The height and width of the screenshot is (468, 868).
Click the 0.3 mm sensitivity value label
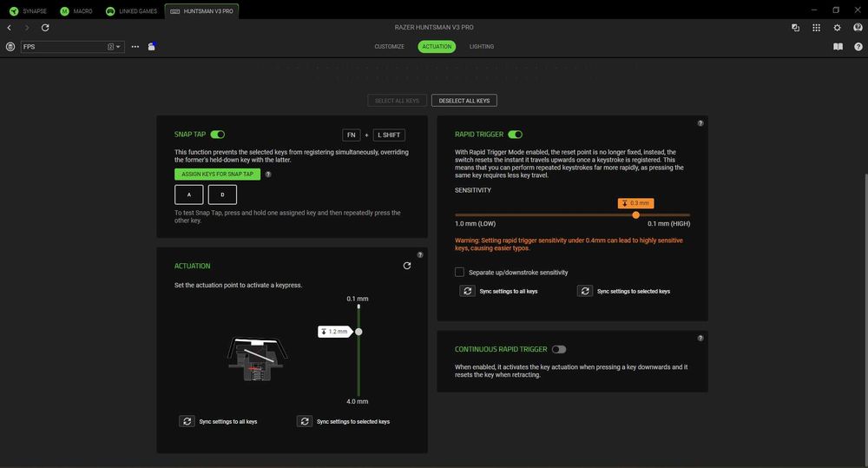coord(635,203)
